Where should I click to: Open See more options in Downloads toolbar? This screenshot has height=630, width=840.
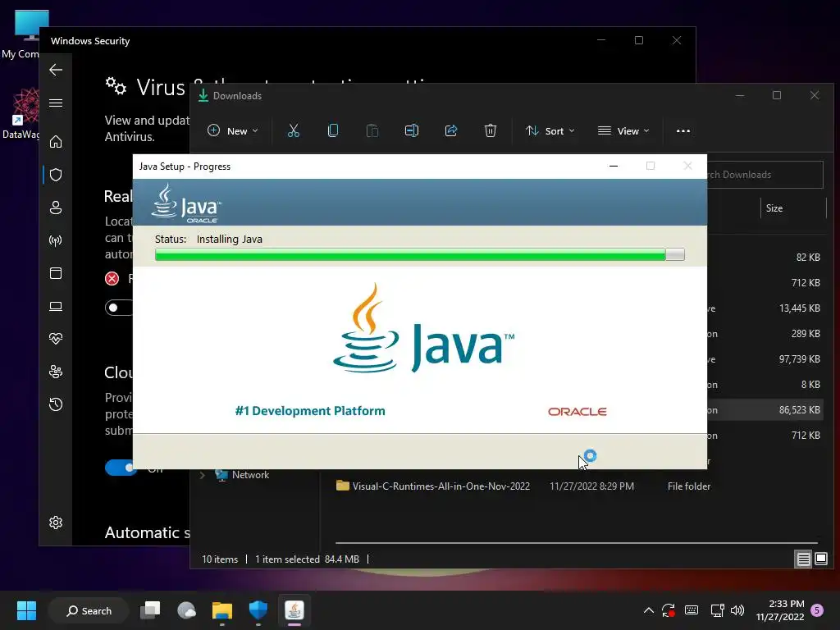point(683,130)
